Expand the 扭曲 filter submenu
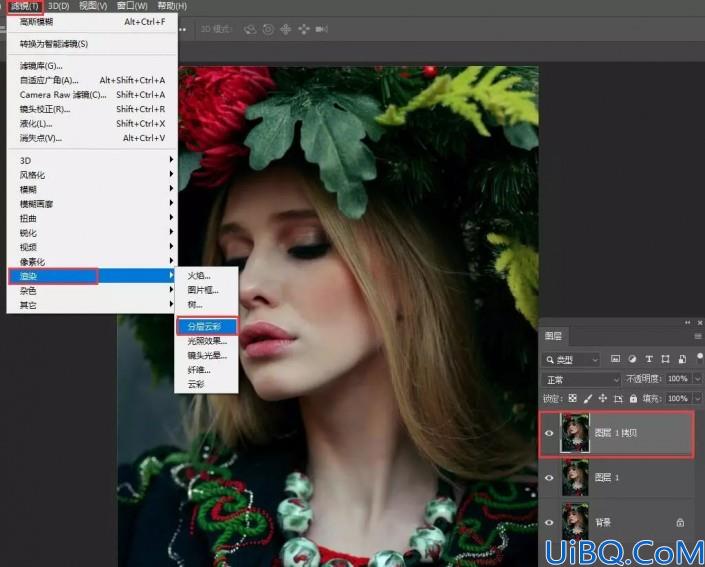 (92, 218)
